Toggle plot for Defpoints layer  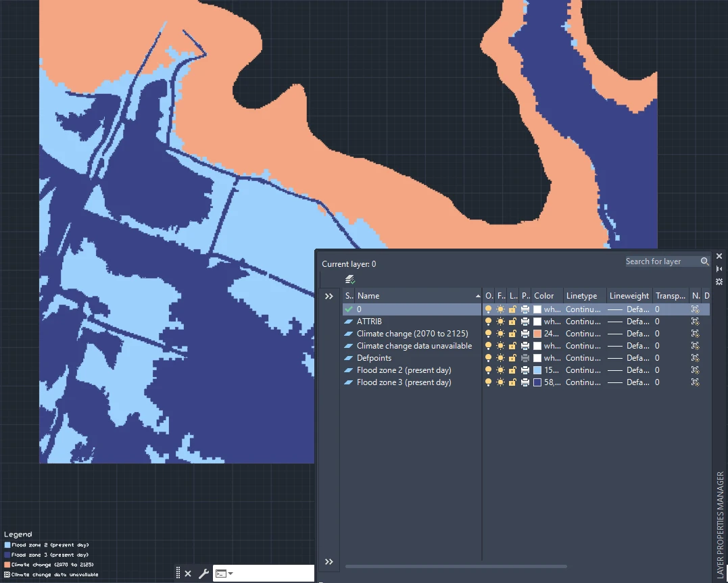pyautogui.click(x=525, y=358)
